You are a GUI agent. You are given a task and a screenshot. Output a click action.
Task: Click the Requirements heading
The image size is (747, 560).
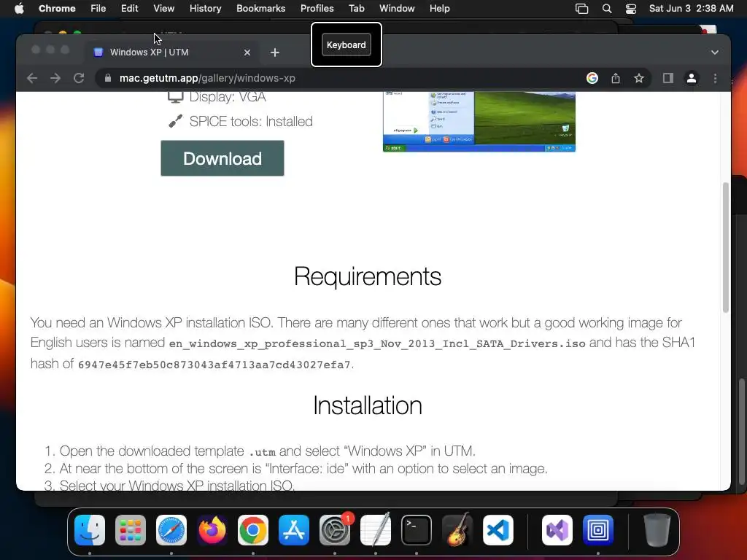(x=368, y=276)
